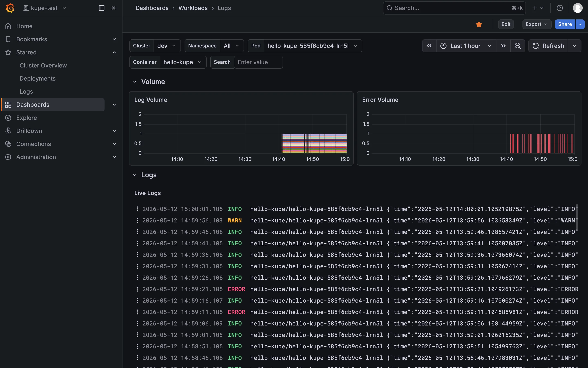
Task: Go to Dashboards breadcrumb
Action: coord(152,8)
